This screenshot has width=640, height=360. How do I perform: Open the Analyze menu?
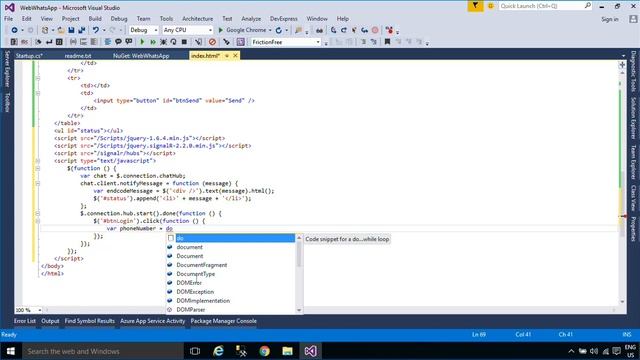point(251,19)
